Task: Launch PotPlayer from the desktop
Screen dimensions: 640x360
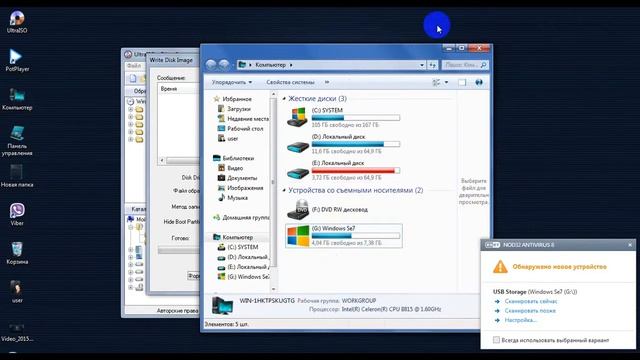Action: pyautogui.click(x=17, y=60)
